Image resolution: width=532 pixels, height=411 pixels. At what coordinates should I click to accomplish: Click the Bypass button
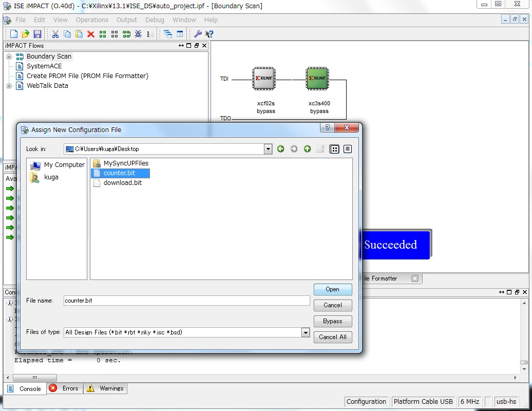tap(333, 321)
